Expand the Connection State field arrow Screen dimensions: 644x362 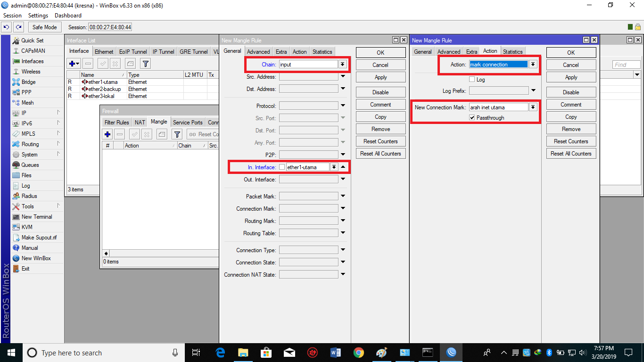coord(343,262)
